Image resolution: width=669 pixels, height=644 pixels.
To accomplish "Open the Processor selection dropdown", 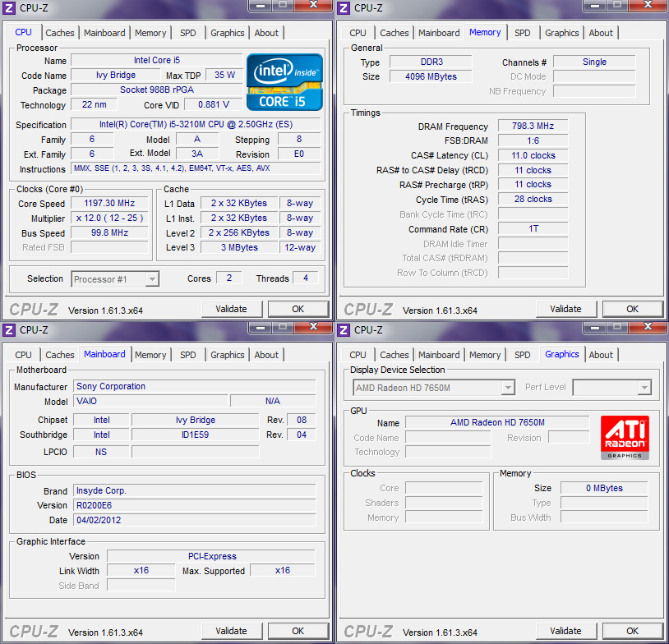I will point(114,278).
